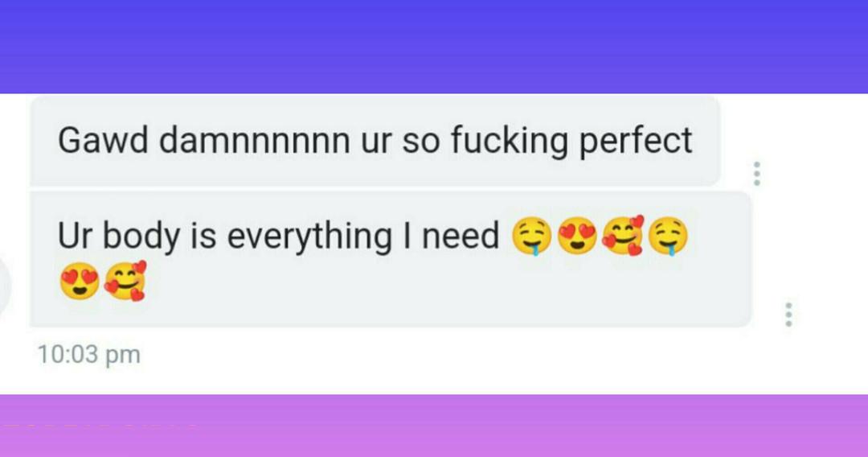Click the pink-purple bar at bottom
This screenshot has height=457, width=868.
[434, 426]
